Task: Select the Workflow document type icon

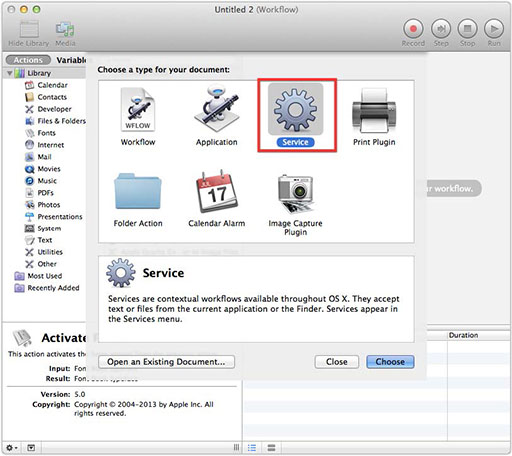Action: [138, 109]
